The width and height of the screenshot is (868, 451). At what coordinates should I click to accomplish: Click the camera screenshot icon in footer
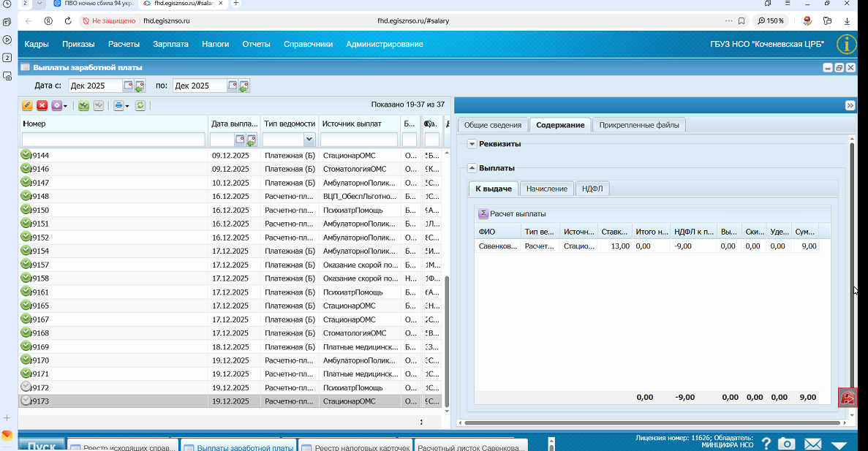[787, 443]
